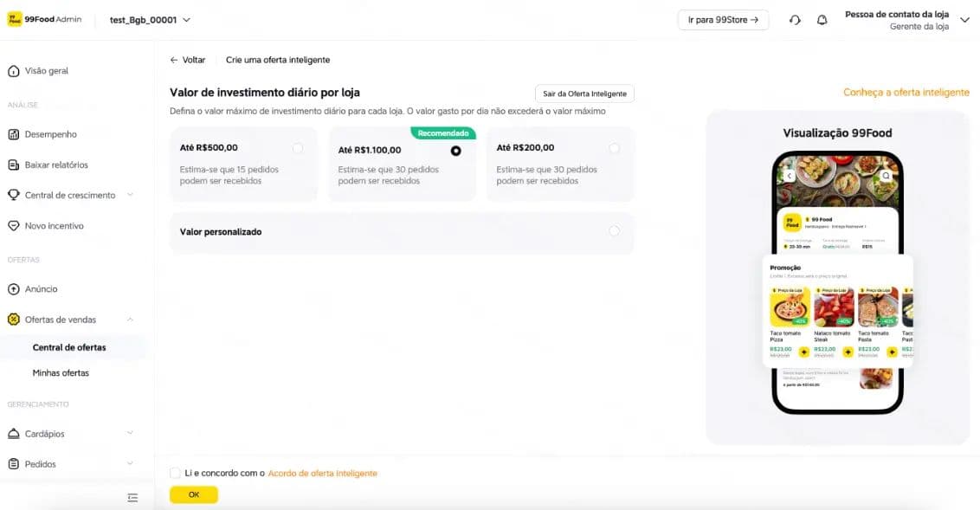980x510 pixels.
Task: Collapse the Ofertas de vendas chevron
Action: 130,320
